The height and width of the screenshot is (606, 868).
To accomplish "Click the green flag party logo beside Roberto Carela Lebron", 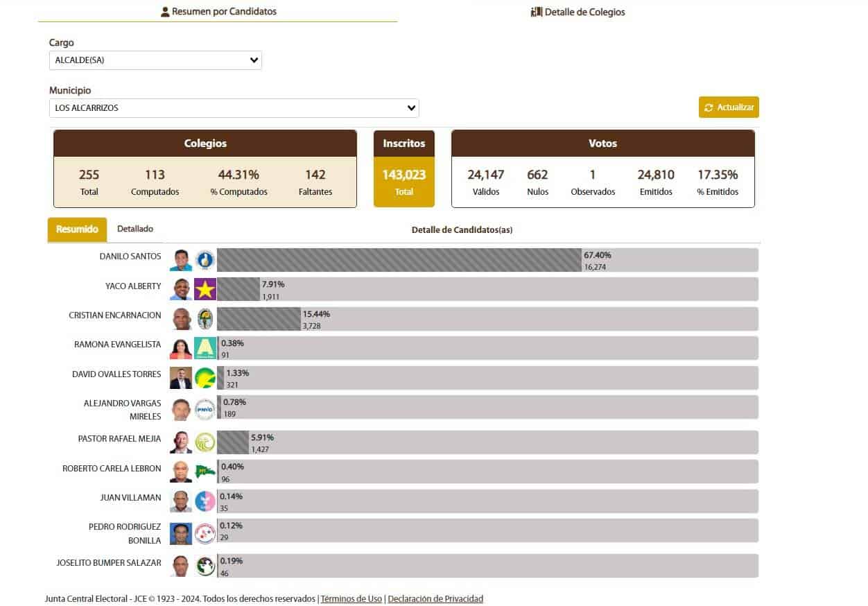I will [205, 471].
